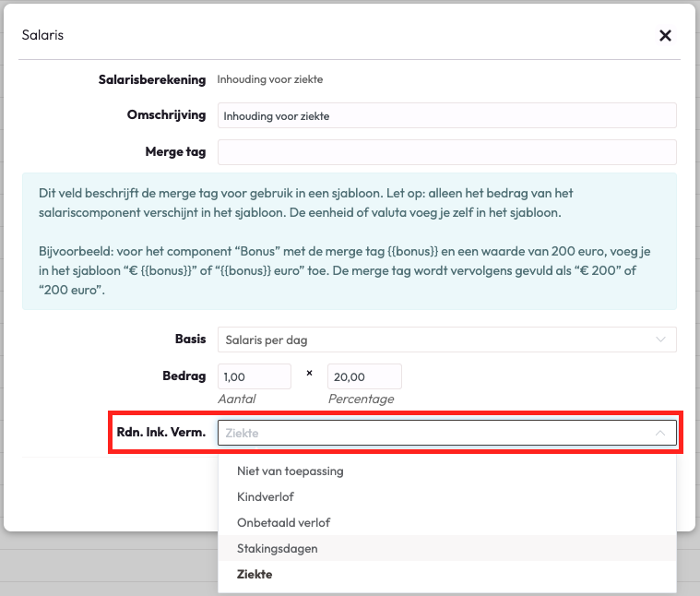
Task: Collapse the list using the chevron-up arrow
Action: click(x=660, y=433)
